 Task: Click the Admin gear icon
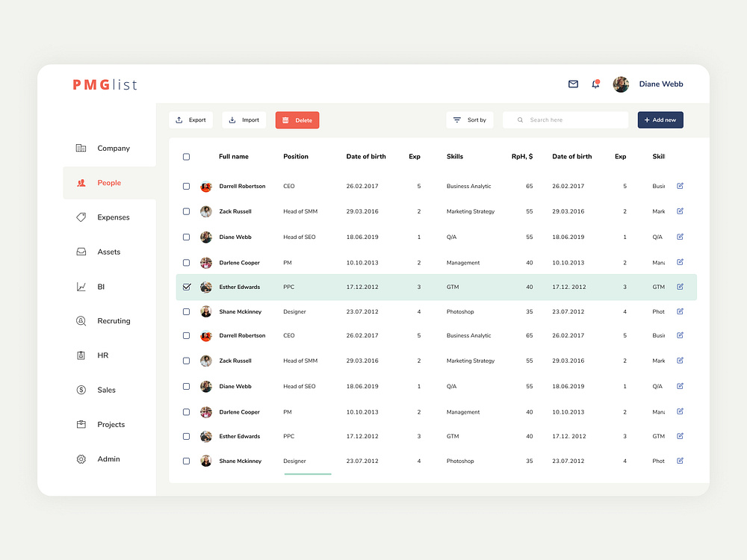tap(81, 458)
